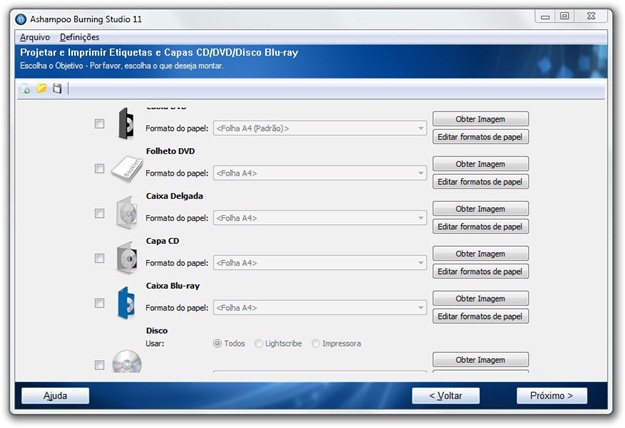Screen dimensions: 625x428
Task: Expand the Capa CD paper format dropdown
Action: pyautogui.click(x=320, y=263)
